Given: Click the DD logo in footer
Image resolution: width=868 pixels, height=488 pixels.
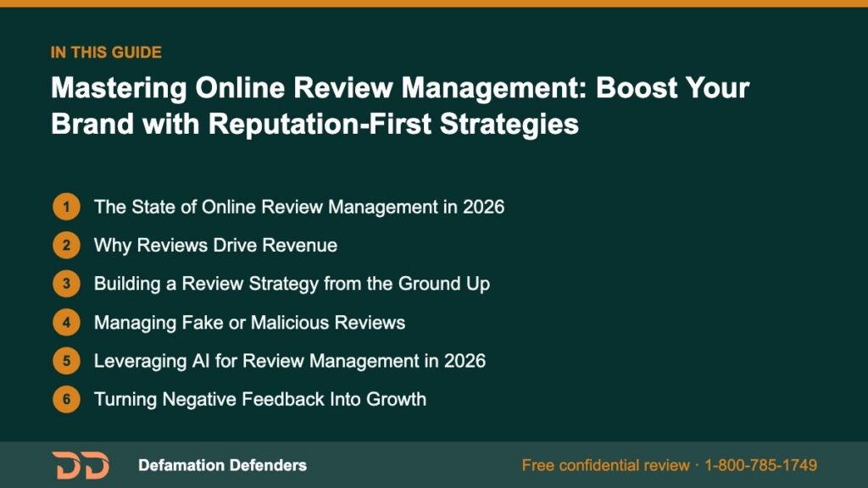Looking at the screenshot, I should 81,465.
